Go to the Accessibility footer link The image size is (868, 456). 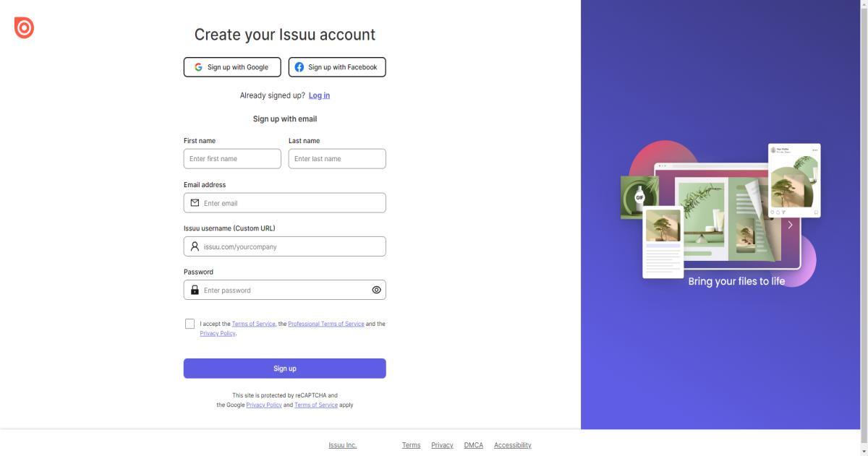click(x=512, y=445)
